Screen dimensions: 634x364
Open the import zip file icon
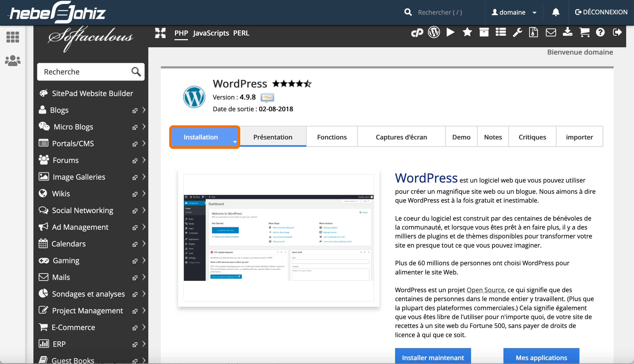(x=533, y=32)
